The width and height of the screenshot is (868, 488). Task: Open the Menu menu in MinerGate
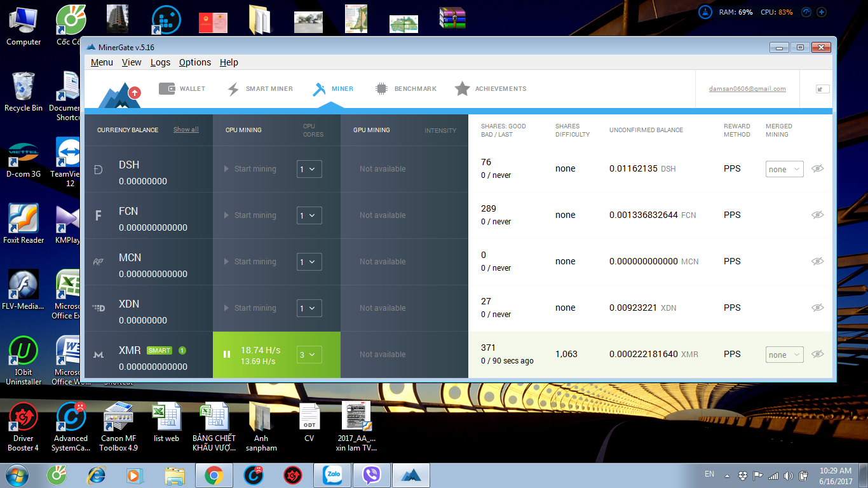(102, 62)
